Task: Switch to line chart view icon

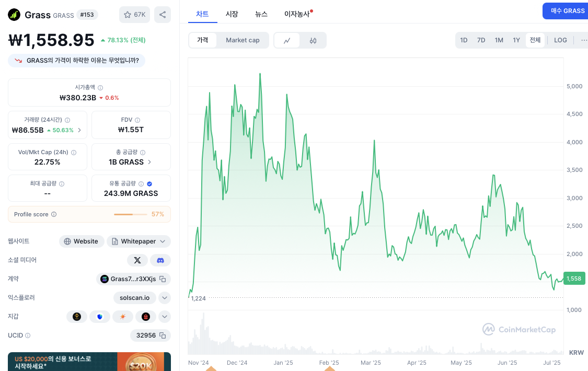Action: (287, 40)
